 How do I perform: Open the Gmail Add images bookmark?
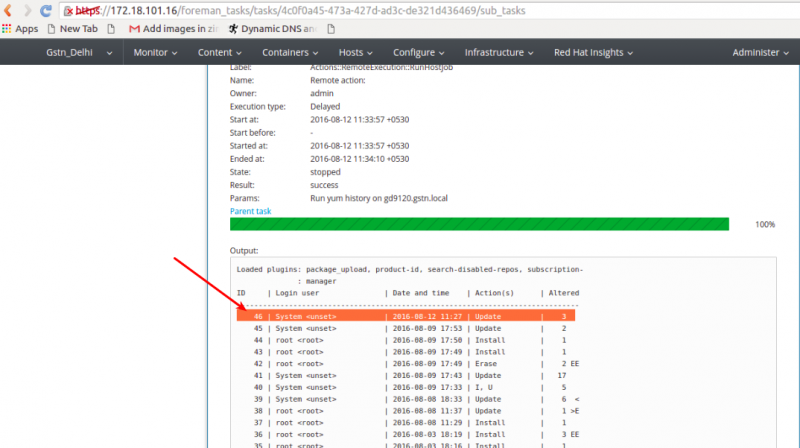[x=173, y=29]
